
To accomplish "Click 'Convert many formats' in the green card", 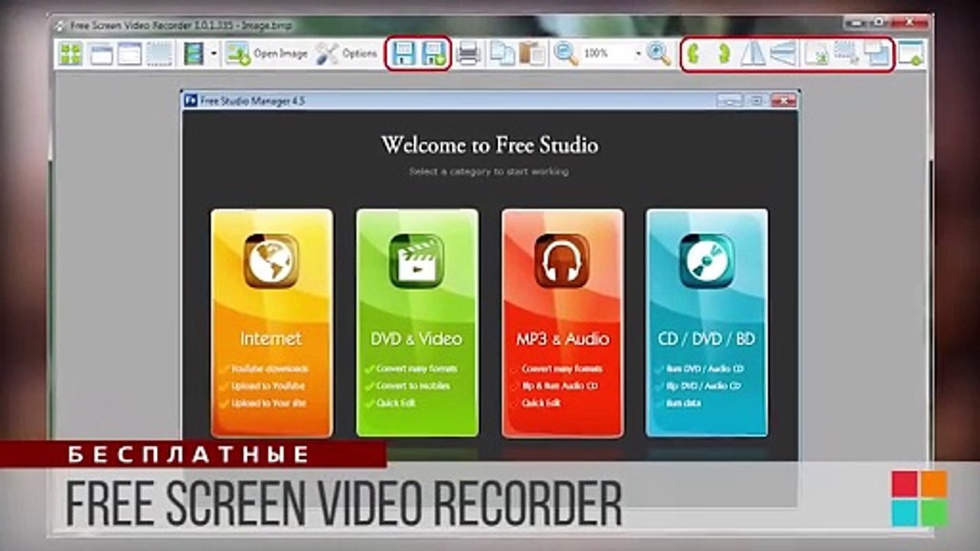I will pos(416,369).
